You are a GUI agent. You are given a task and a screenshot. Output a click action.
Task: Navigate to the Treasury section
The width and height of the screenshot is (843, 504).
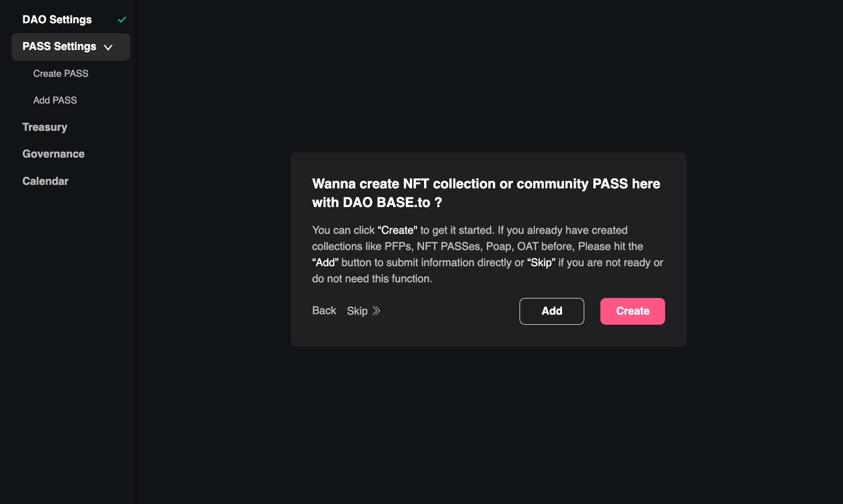44,127
